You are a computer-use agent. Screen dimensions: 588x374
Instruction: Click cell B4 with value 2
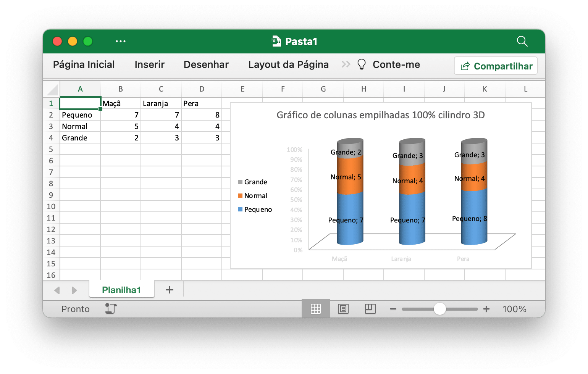point(121,138)
